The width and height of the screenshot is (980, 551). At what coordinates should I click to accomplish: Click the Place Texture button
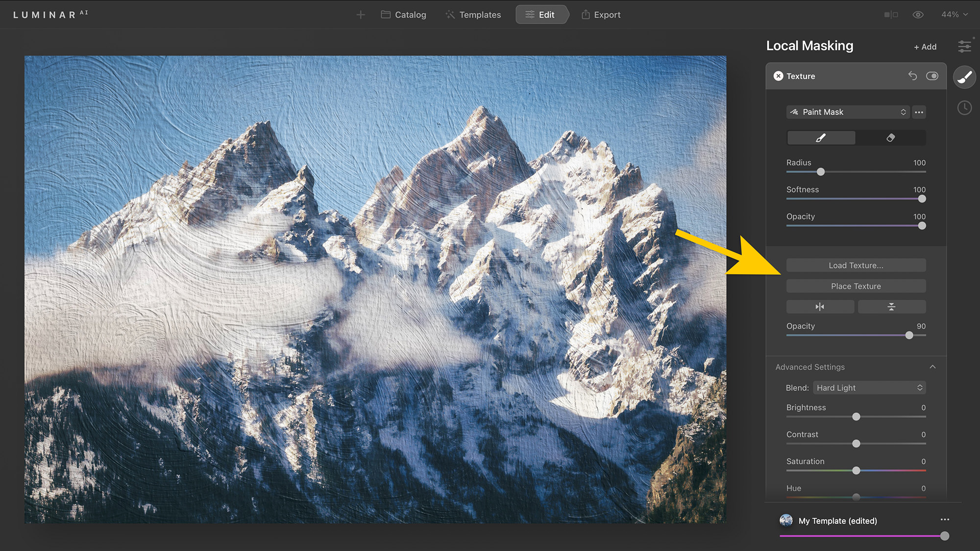856,286
